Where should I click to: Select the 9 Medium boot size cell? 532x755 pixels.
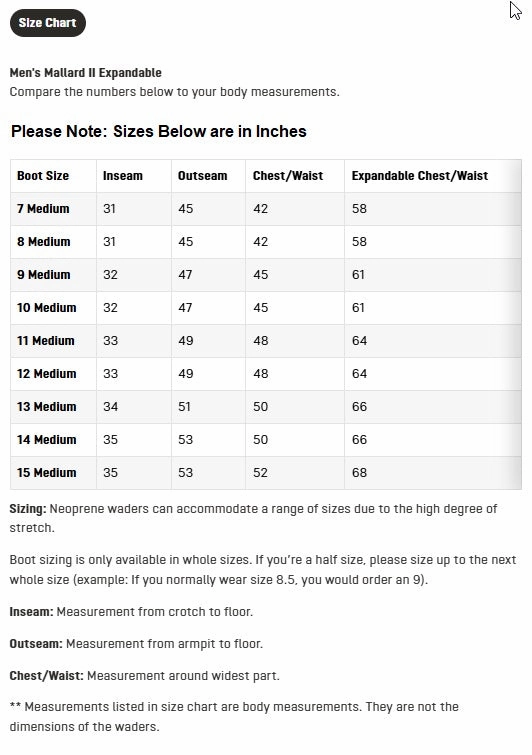(43, 274)
